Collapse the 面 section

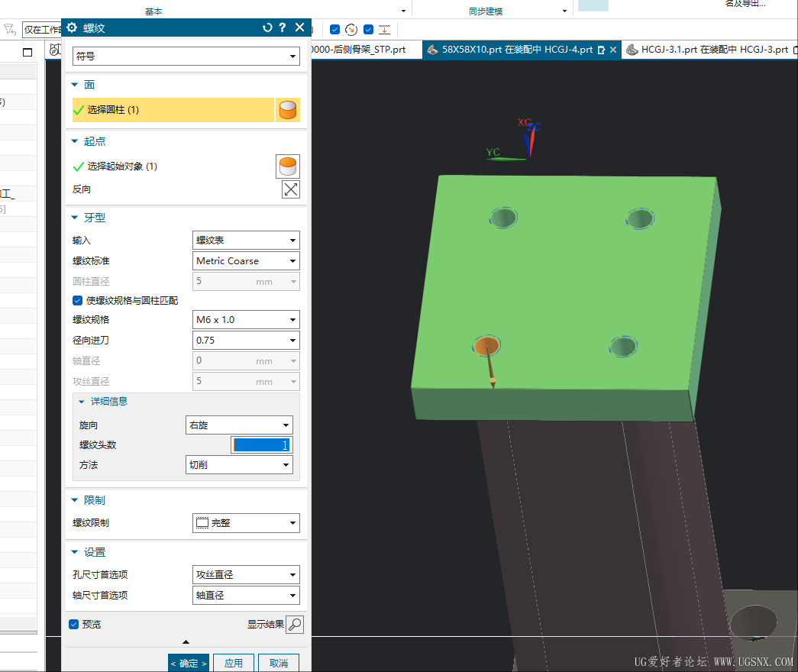tap(75, 85)
